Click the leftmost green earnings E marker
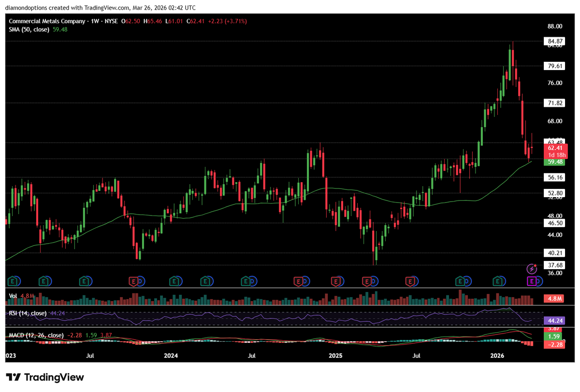 coord(12,281)
